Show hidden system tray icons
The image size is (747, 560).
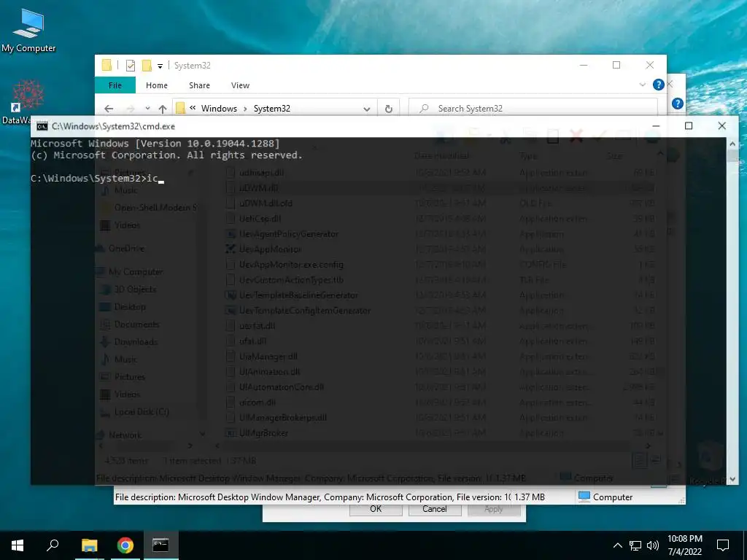coord(617,545)
